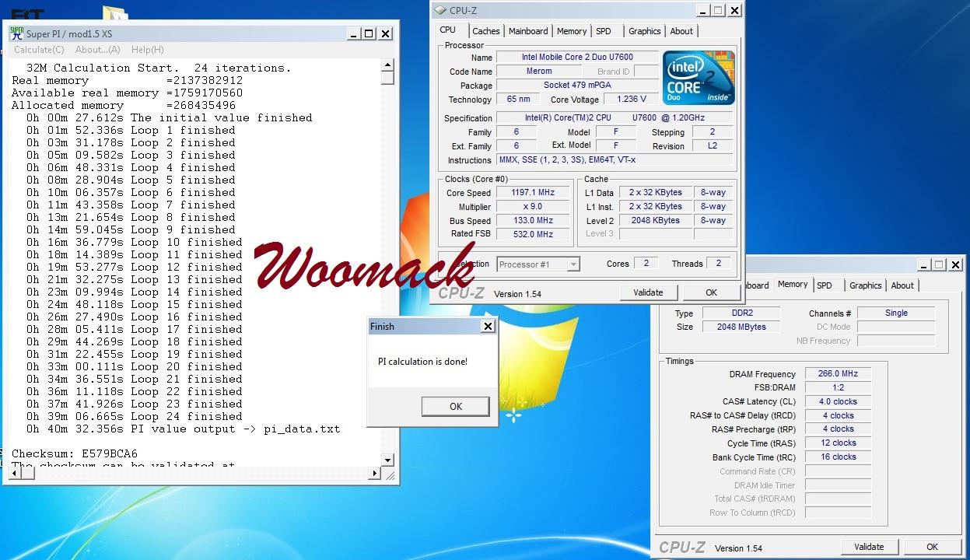
Task: Select Memory tab in the second CPU-Z window
Action: click(793, 285)
